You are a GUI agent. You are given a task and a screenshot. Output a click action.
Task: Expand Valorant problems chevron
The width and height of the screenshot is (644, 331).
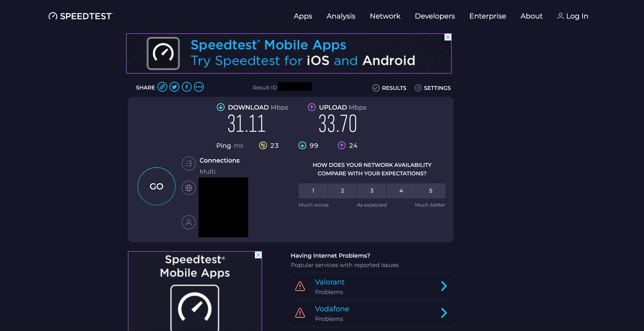coord(444,286)
